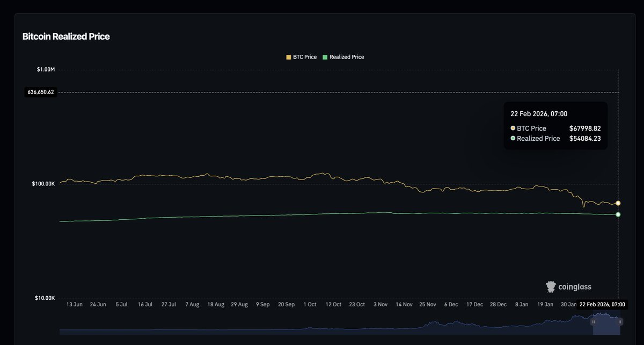Screen dimensions: 644x345
Task: Click the Realized Price dot inside the tooltip
Action: coord(513,139)
